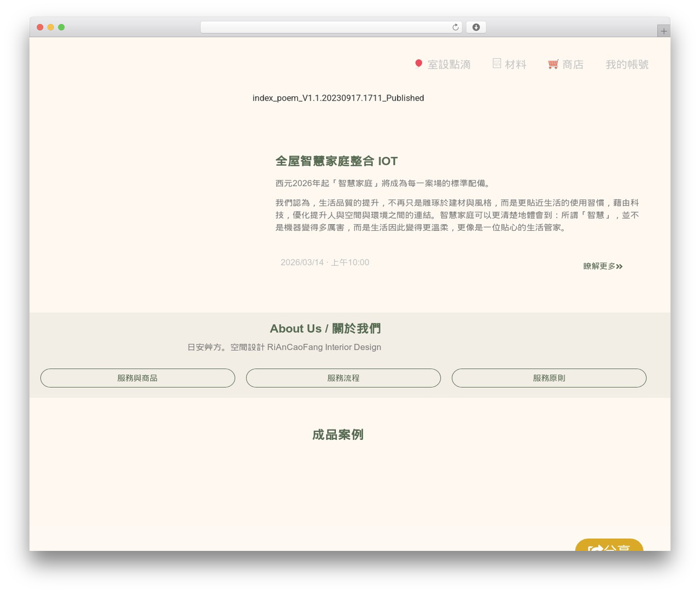Image resolution: width=700 pixels, height=593 pixels.
Task: Click the materials icon beside 材料
Action: point(497,63)
